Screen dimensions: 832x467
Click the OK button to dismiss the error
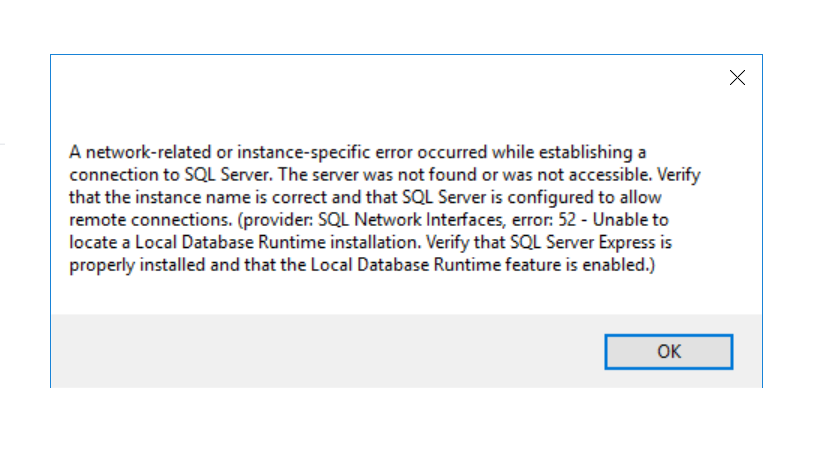[669, 352]
